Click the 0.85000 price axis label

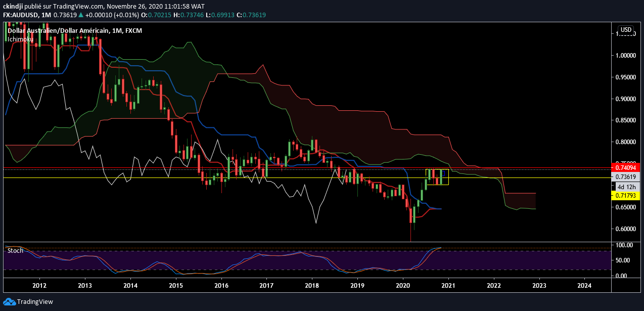[x=627, y=120]
